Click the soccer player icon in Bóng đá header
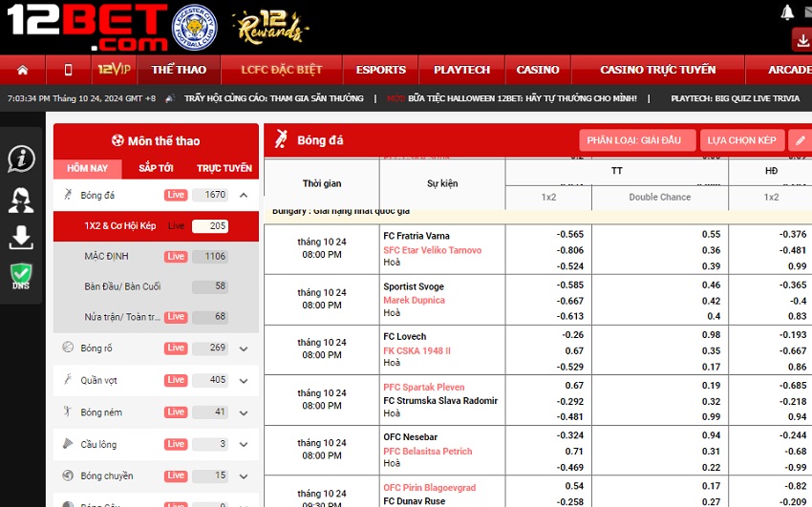The image size is (812, 507). coord(281,139)
